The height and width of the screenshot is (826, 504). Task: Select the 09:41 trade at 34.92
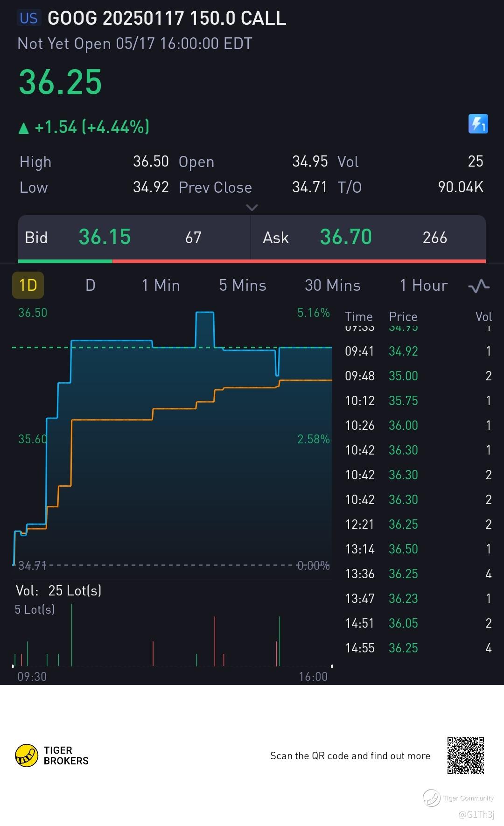coord(419,351)
